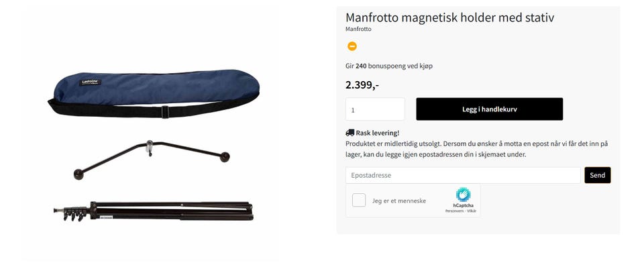Submit email with the Send button
The height and width of the screenshot is (279, 644).
[x=597, y=175]
